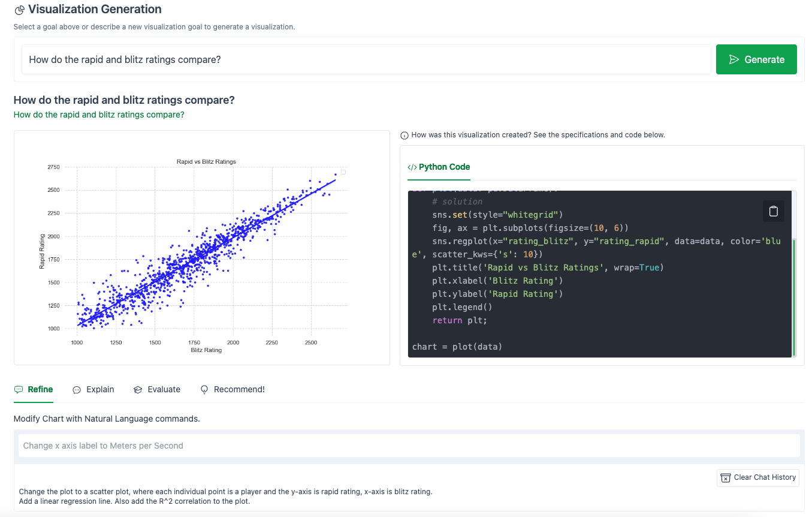
Task: Click the info icon beside visualization explanation
Action: coord(405,136)
